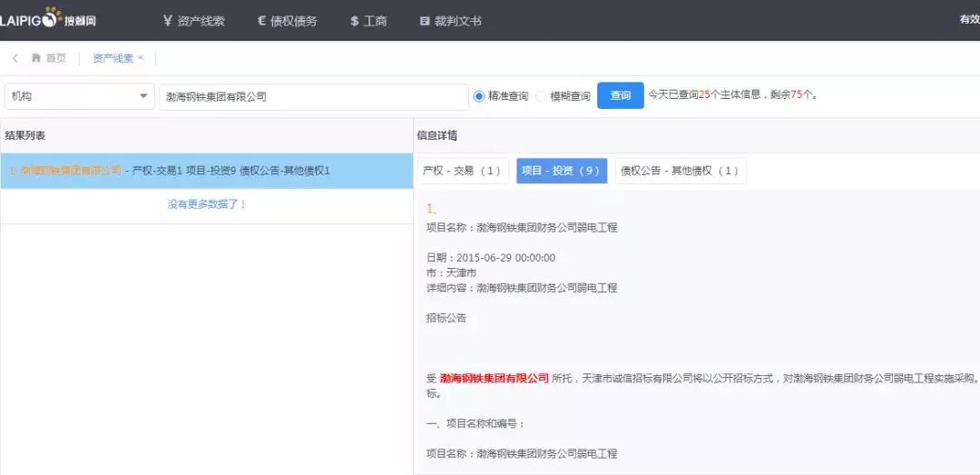This screenshot has height=475, width=980.
Task: Click the query quota text 今天已查询25个主体信息
Action: click(704, 95)
